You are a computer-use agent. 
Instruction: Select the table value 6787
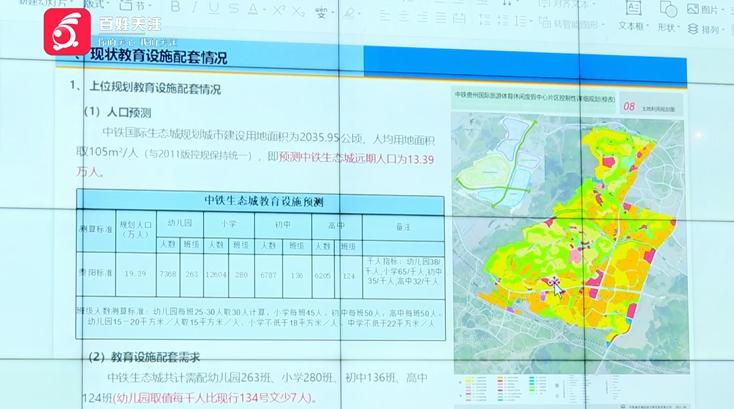[x=268, y=275]
